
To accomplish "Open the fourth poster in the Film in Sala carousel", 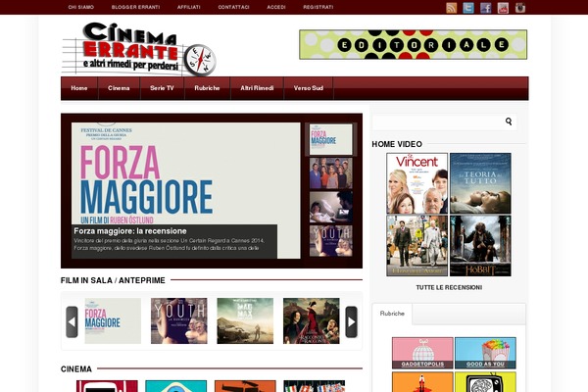I will (x=312, y=320).
